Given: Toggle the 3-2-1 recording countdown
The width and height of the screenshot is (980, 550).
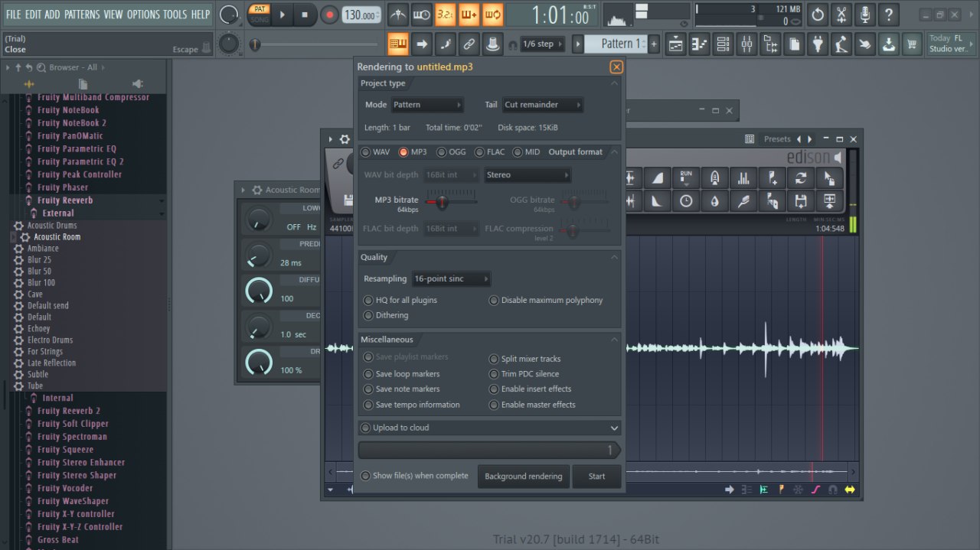Looking at the screenshot, I should coord(445,14).
